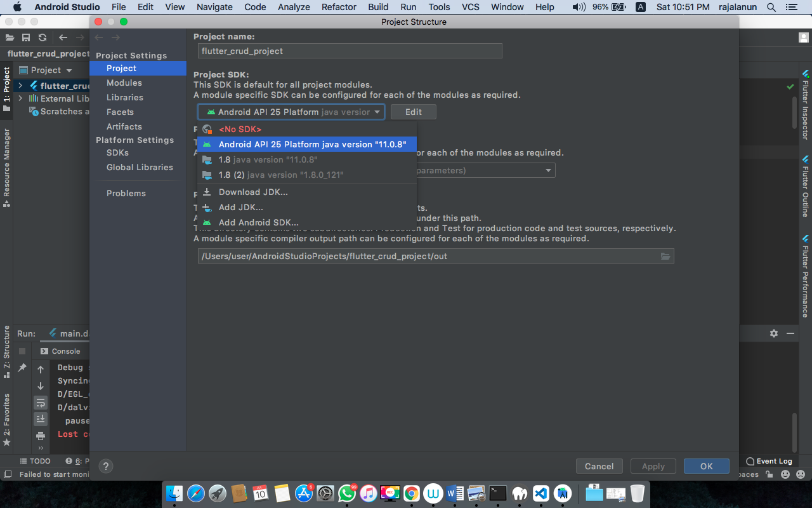Open the Project view selector dropdown

[x=46, y=70]
